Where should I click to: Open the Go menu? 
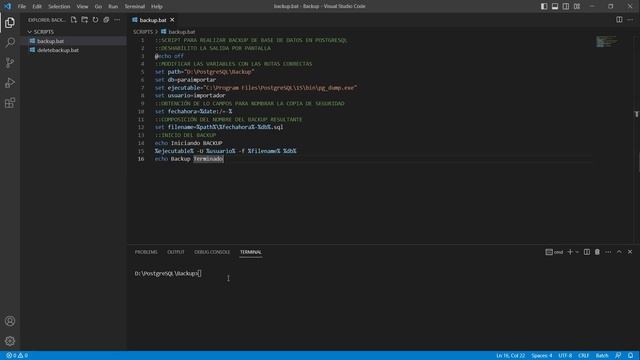click(x=98, y=6)
